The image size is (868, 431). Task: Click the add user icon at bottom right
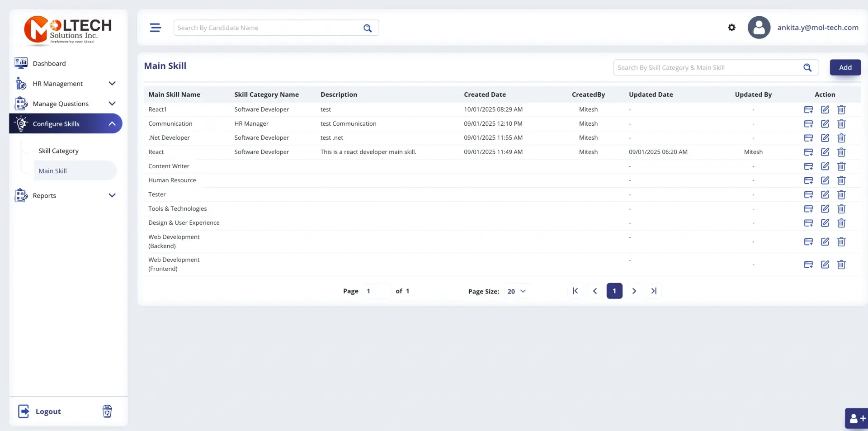tap(856, 418)
